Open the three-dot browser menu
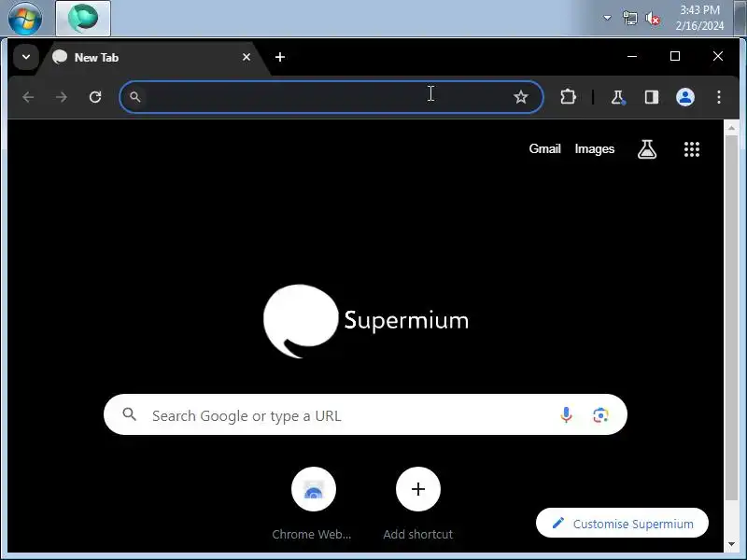747x560 pixels. (x=719, y=97)
